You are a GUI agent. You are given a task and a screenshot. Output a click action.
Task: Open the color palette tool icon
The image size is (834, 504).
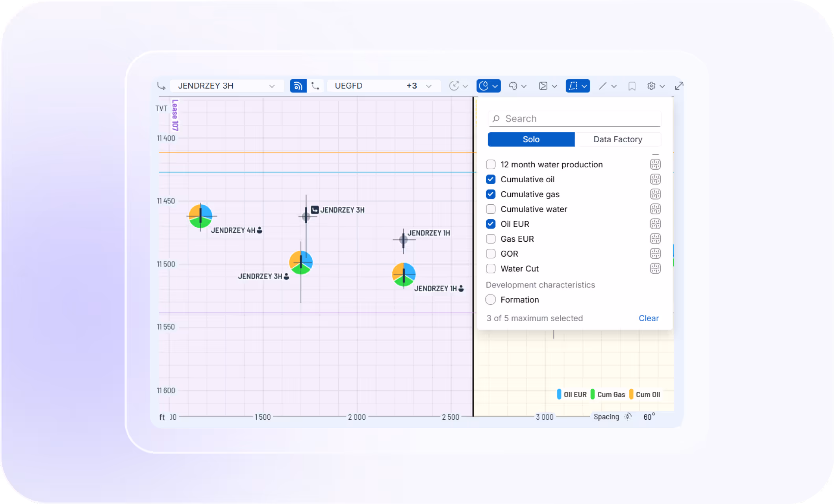pos(513,86)
